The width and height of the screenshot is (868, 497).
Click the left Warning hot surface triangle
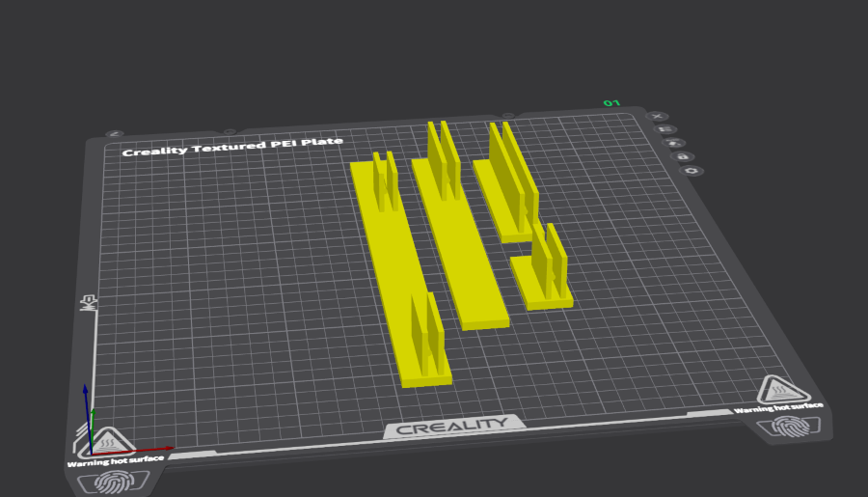coord(110,442)
